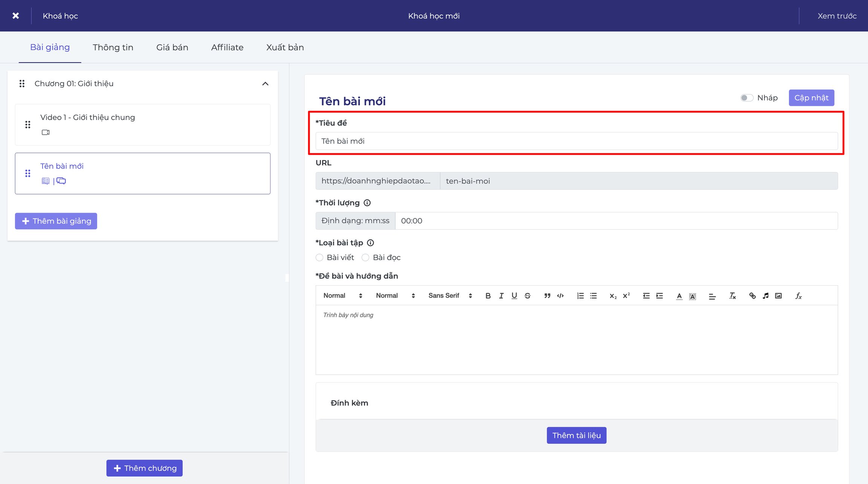
Task: Insert audio with the music note icon
Action: (766, 296)
